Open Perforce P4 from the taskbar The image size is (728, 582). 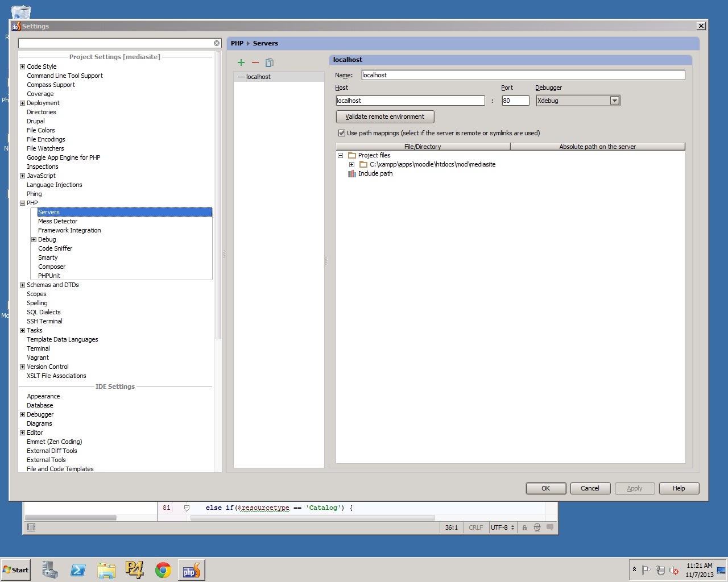point(135,569)
